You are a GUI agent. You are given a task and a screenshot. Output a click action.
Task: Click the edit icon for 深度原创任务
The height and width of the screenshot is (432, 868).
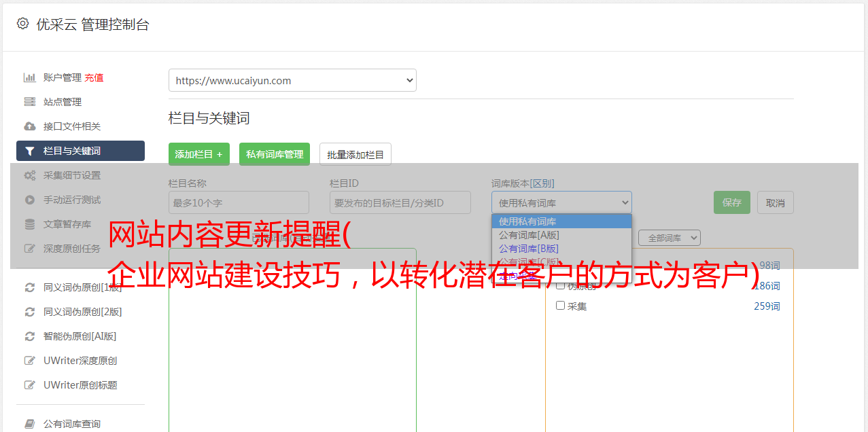[x=29, y=249]
